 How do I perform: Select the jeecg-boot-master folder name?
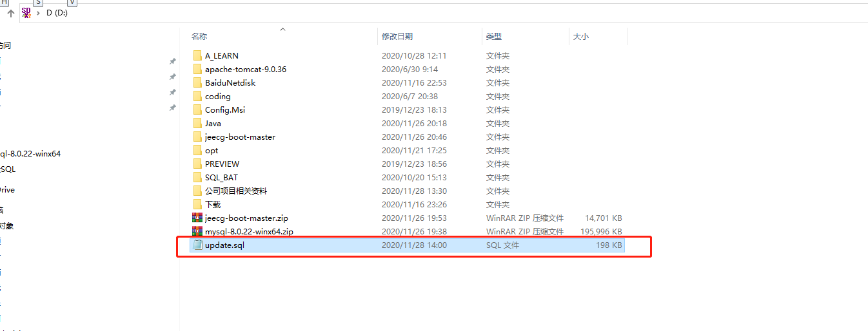[240, 137]
